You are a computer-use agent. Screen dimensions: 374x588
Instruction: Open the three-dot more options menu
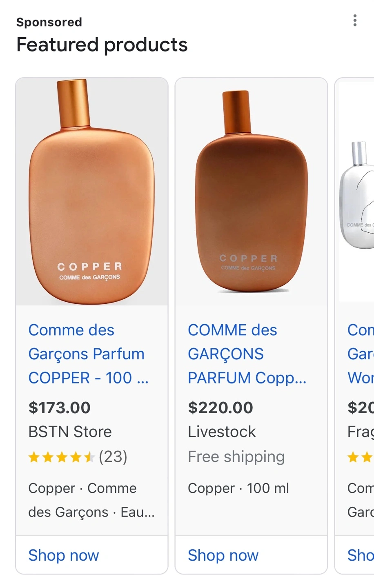click(x=355, y=20)
